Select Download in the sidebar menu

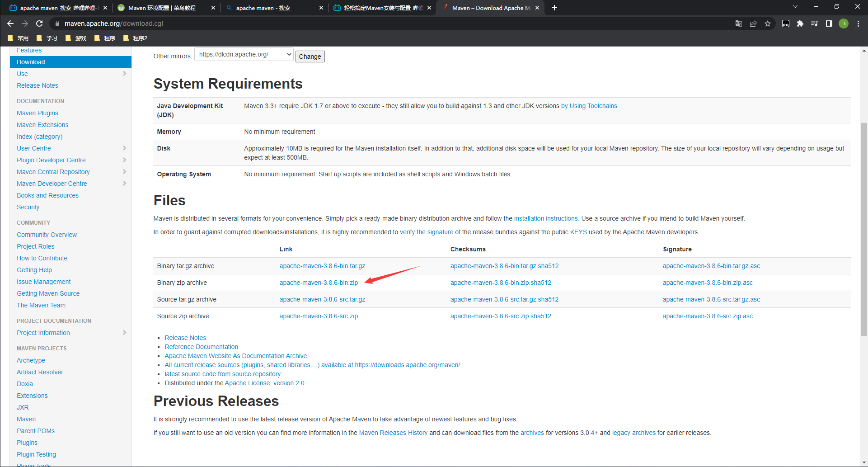(x=70, y=62)
